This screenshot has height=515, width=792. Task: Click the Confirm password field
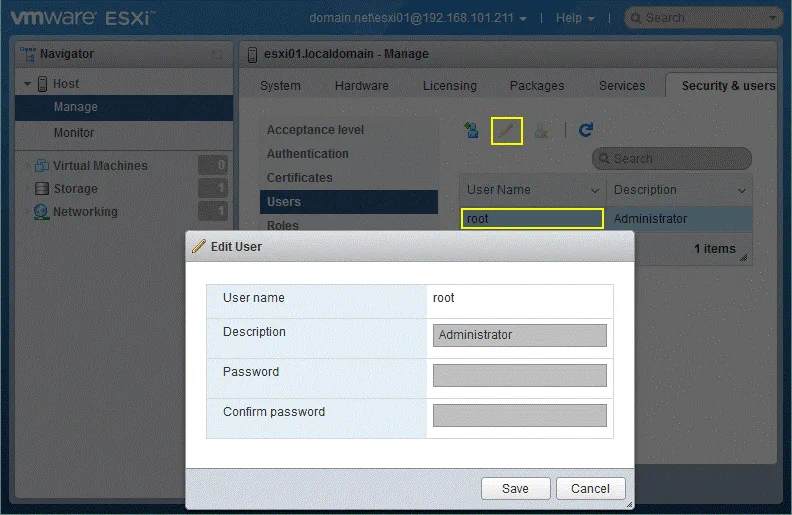tap(519, 415)
